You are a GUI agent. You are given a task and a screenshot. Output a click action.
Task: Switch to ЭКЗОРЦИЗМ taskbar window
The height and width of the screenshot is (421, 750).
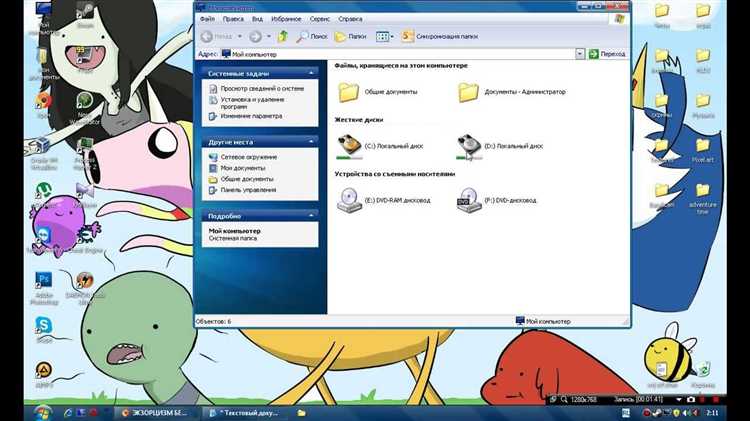pyautogui.click(x=153, y=412)
